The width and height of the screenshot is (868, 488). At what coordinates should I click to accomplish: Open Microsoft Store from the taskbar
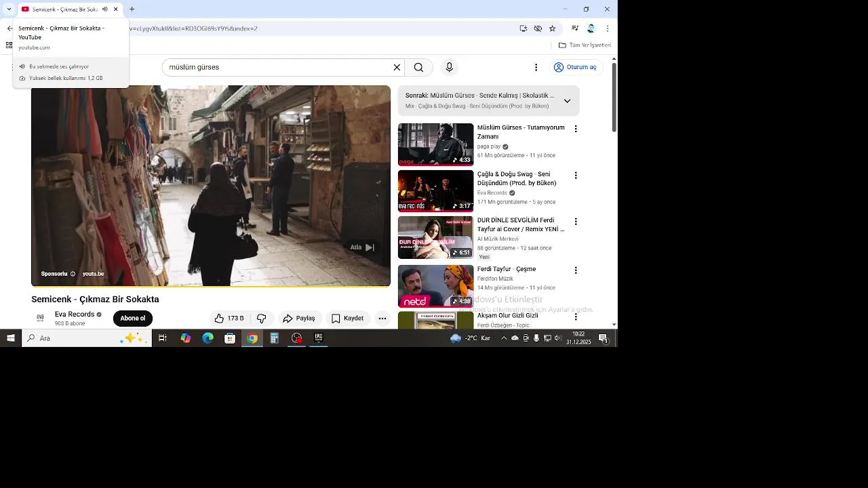tap(230, 338)
